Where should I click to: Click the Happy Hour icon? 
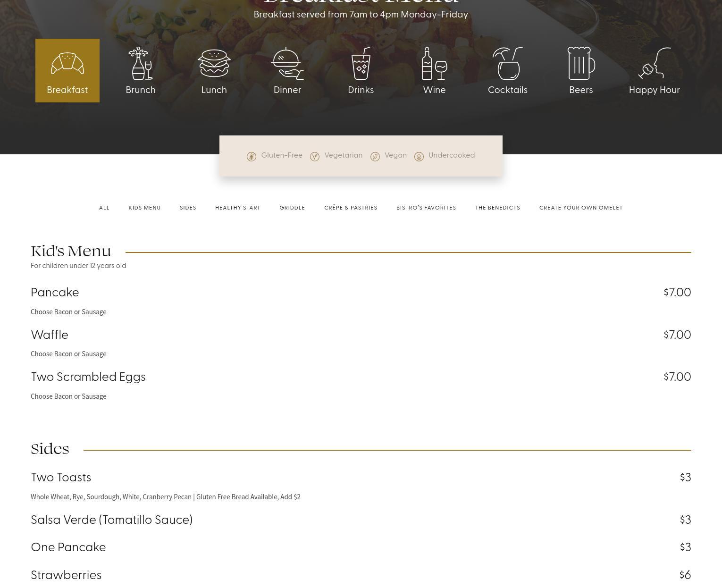[x=655, y=63]
